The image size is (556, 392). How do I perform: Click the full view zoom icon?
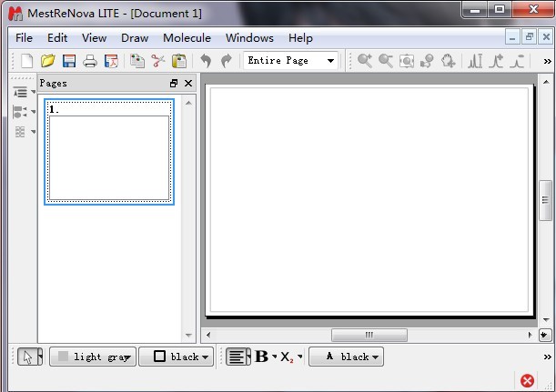[407, 61]
